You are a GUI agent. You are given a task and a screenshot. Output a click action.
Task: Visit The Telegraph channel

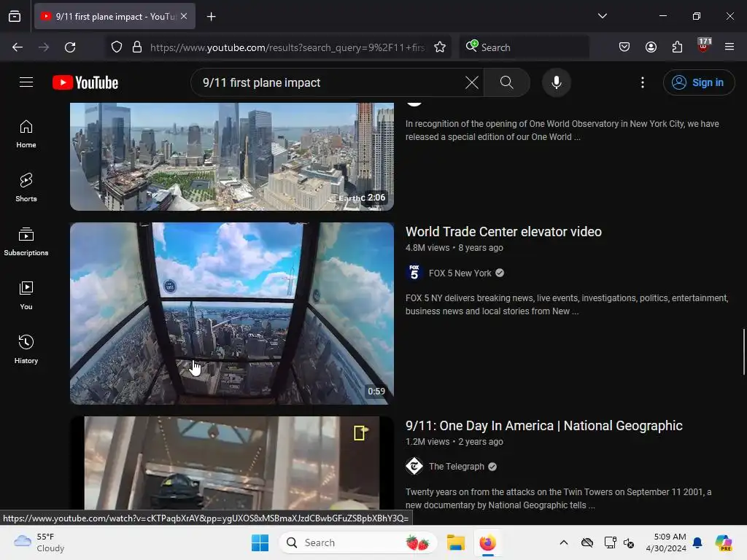coord(457,467)
